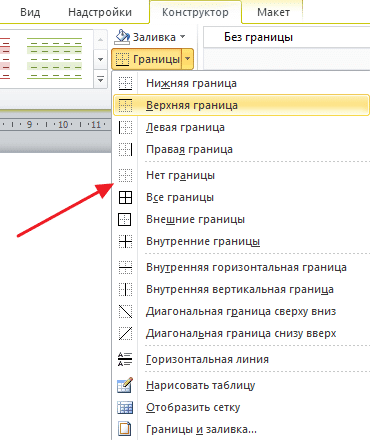This screenshot has width=370, height=440.
Task: Select the green dashed table style thumbnail
Action: pos(54,59)
